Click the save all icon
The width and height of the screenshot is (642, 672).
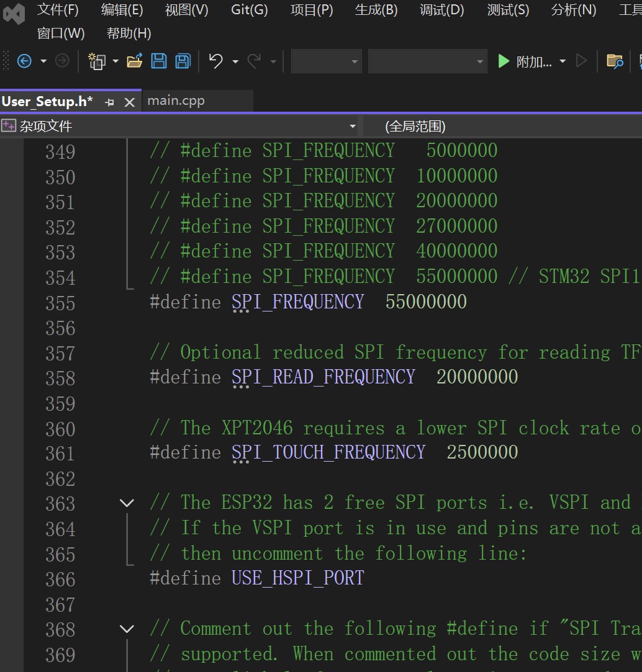click(183, 61)
